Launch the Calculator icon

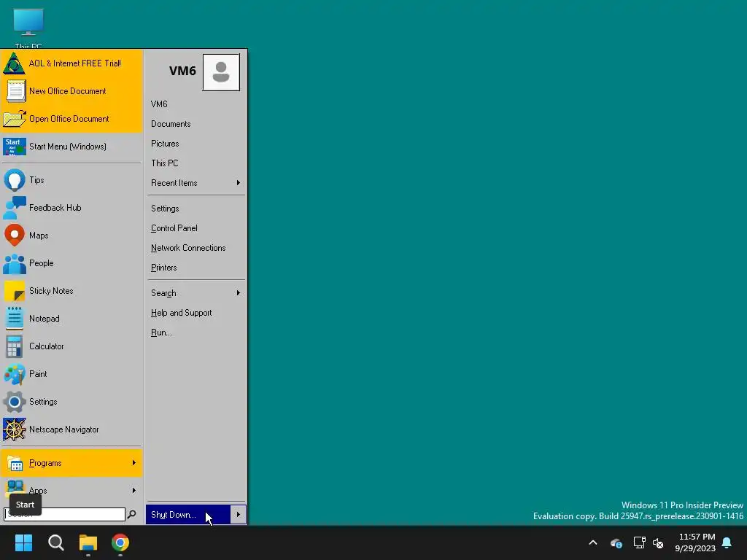(15, 346)
